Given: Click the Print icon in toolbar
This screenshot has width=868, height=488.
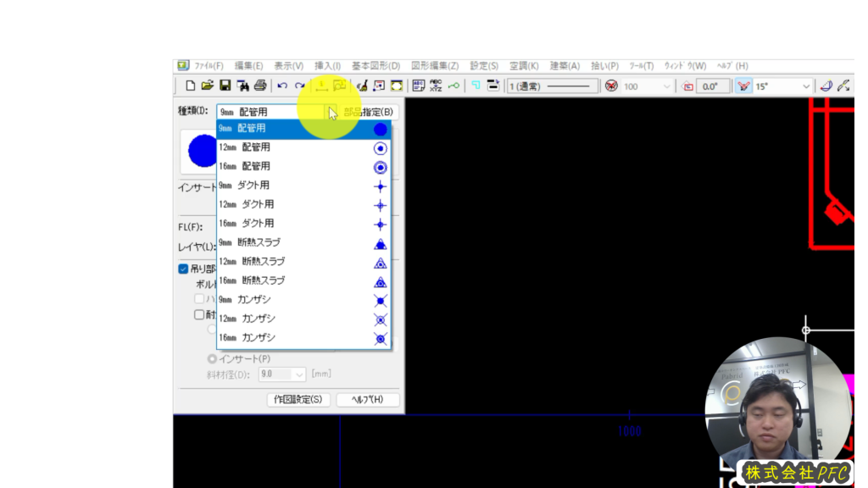Looking at the screenshot, I should pos(260,86).
